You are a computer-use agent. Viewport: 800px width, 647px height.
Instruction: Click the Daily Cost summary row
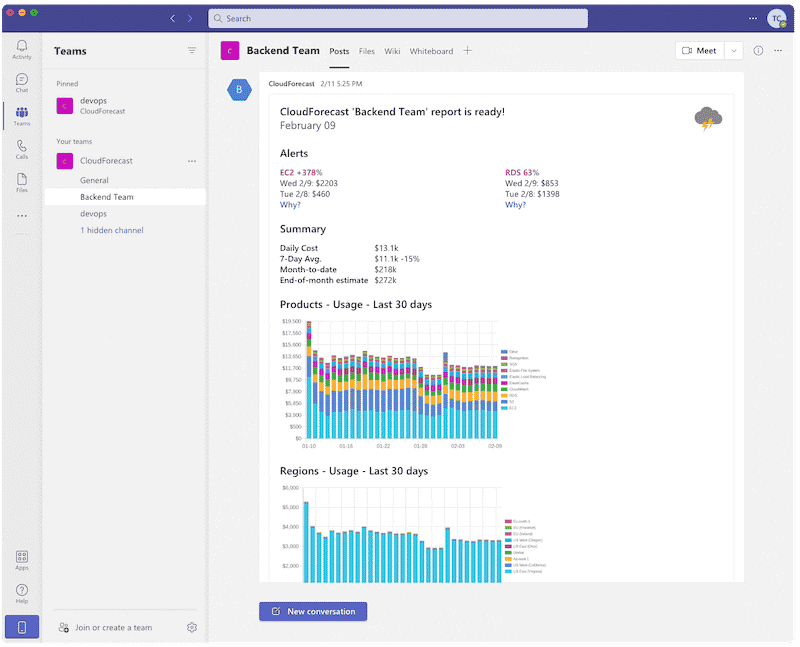click(x=339, y=248)
